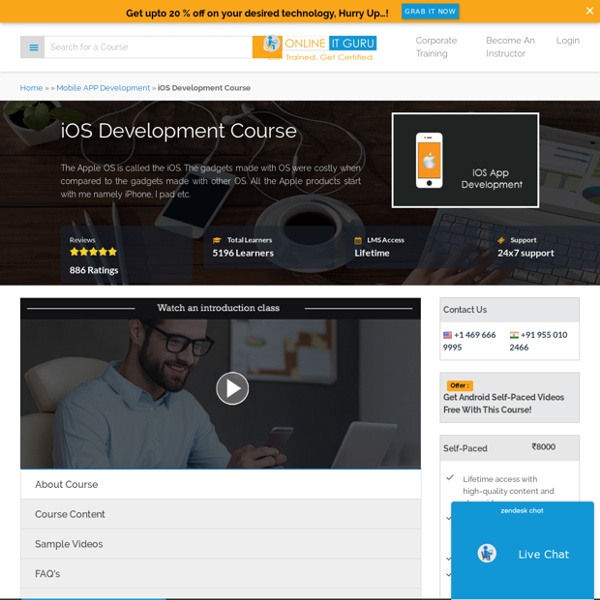Close the orange promo banner
This screenshot has height=600, width=600.
coord(589,11)
